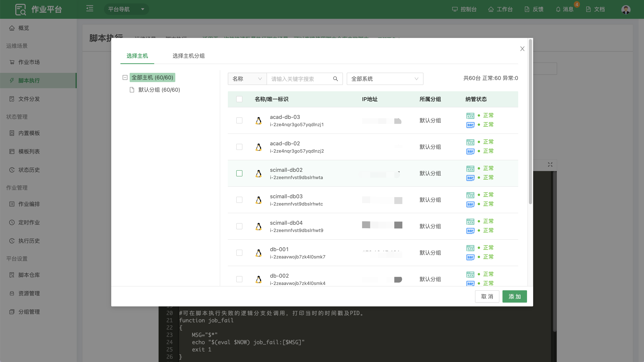Check the scimall-db04 host checkbox
Viewport: 644px width, 362px height.
coord(239,226)
